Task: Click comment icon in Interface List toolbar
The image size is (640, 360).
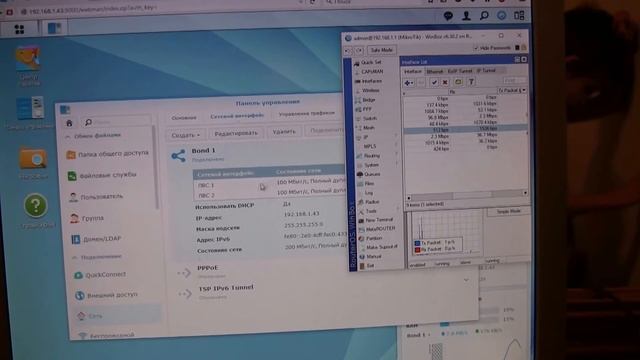Action: tap(458, 82)
